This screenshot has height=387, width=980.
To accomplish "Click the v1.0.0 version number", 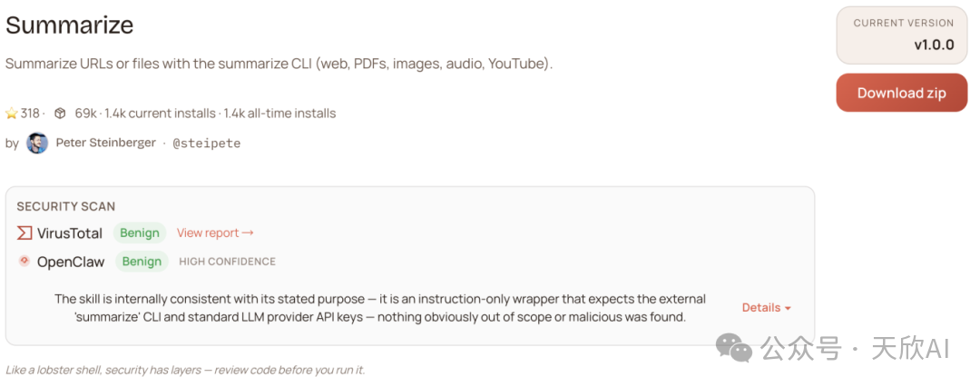I will coord(933,45).
